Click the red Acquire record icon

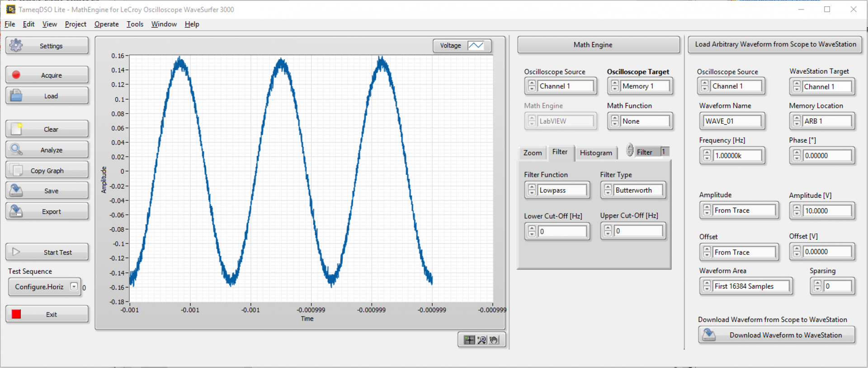16,75
